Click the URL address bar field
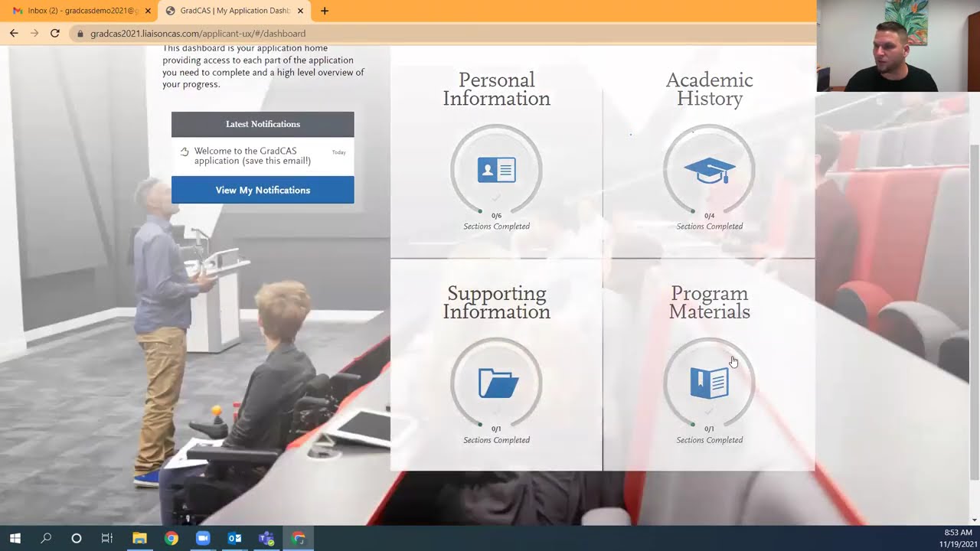Screen dimensions: 980x551 pyautogui.click(x=440, y=34)
